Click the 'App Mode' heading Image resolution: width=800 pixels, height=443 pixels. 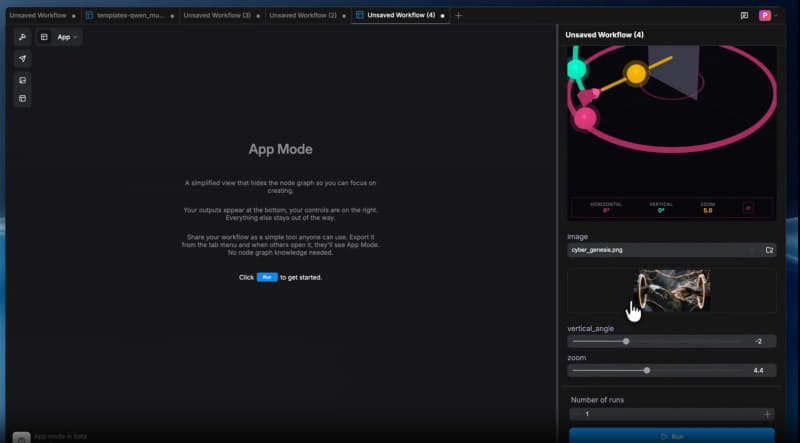point(281,149)
